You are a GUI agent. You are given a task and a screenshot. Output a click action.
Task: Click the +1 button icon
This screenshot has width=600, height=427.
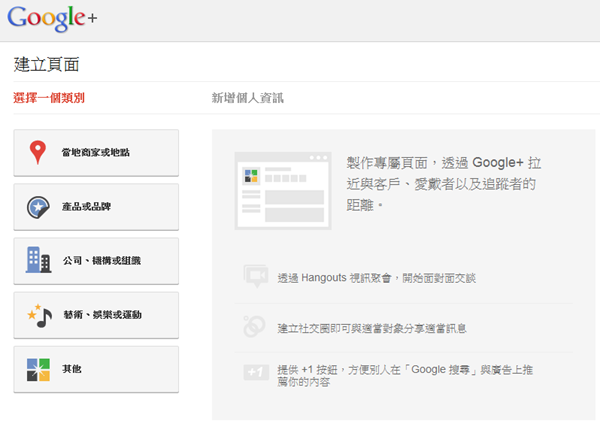pos(254,373)
